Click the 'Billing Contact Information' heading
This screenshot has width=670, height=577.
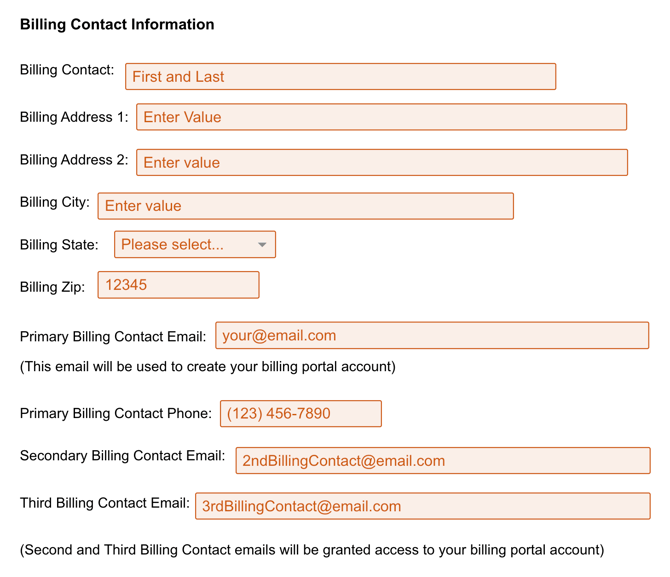(x=117, y=24)
